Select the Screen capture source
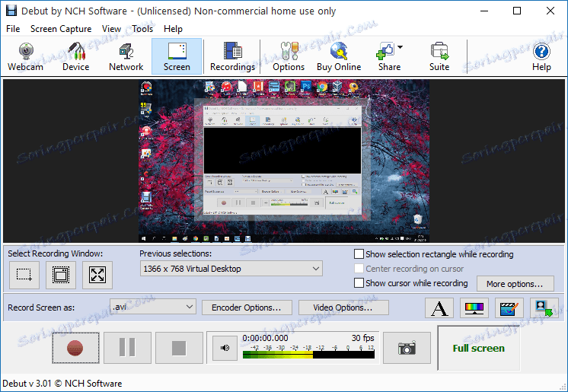This screenshot has width=568, height=392. [177, 56]
